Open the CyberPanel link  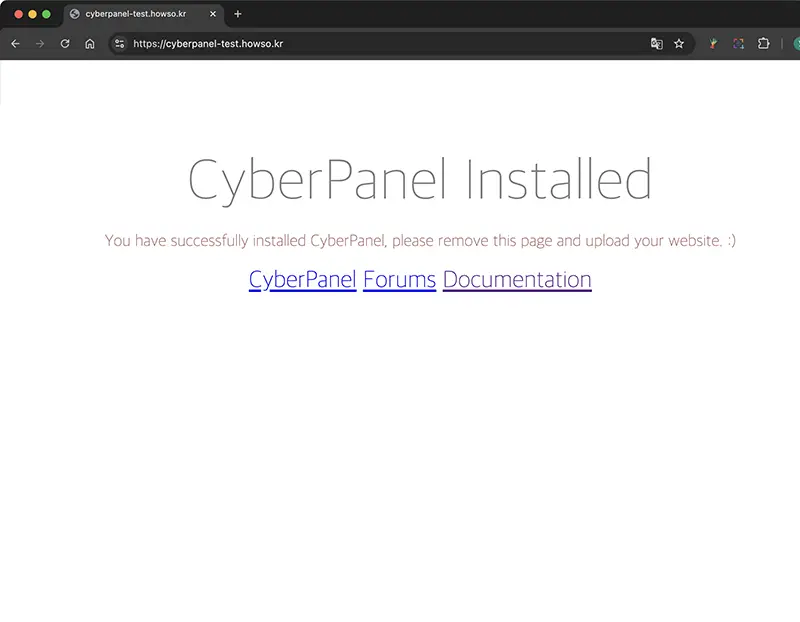tap(303, 280)
